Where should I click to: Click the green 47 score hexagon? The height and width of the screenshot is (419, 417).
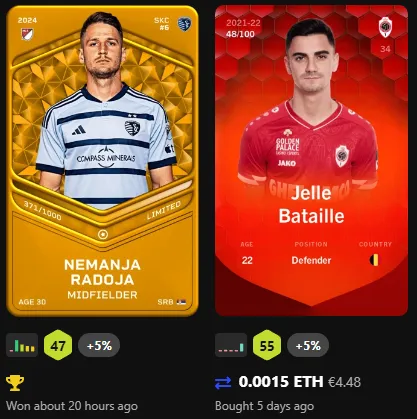point(58,345)
